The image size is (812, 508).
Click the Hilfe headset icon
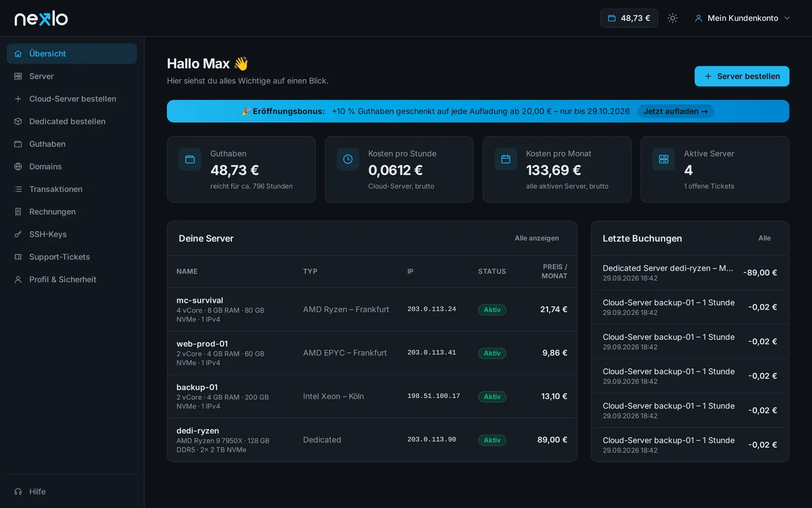pyautogui.click(x=18, y=492)
